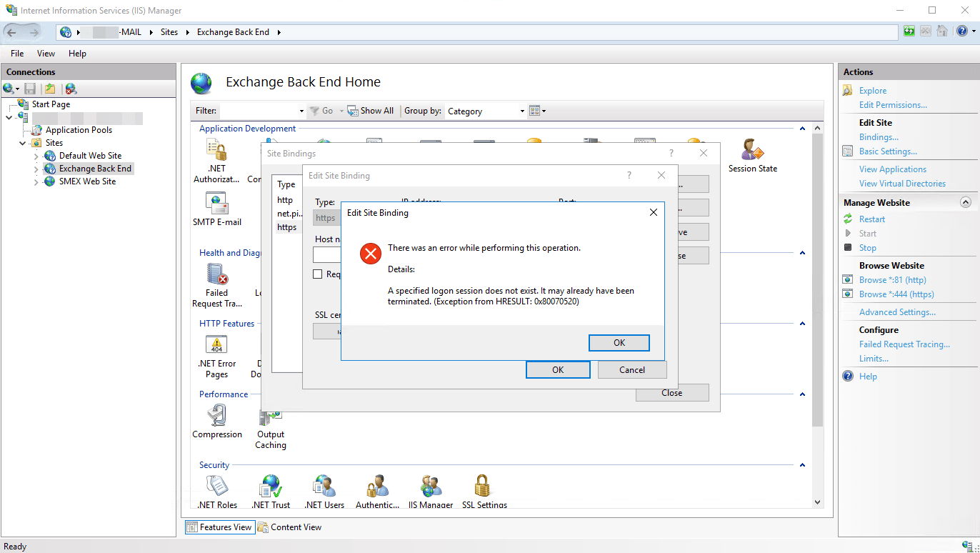Open the Failed Request Tracing icon
The image size is (980, 553).
[x=216, y=275]
